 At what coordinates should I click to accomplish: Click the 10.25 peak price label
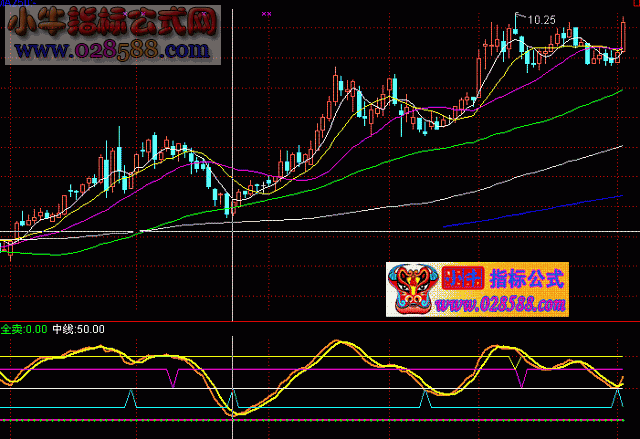pyautogui.click(x=541, y=19)
